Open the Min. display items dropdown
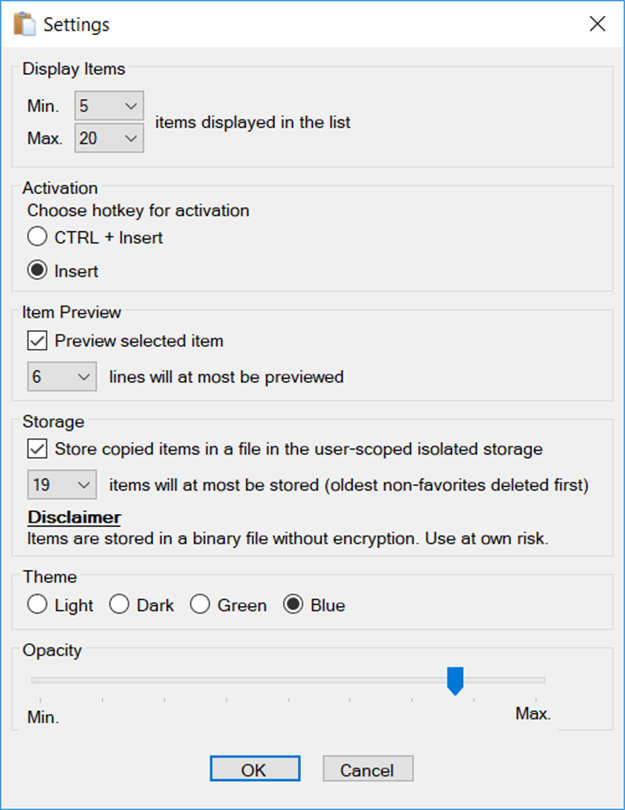The width and height of the screenshot is (625, 810). tap(109, 106)
